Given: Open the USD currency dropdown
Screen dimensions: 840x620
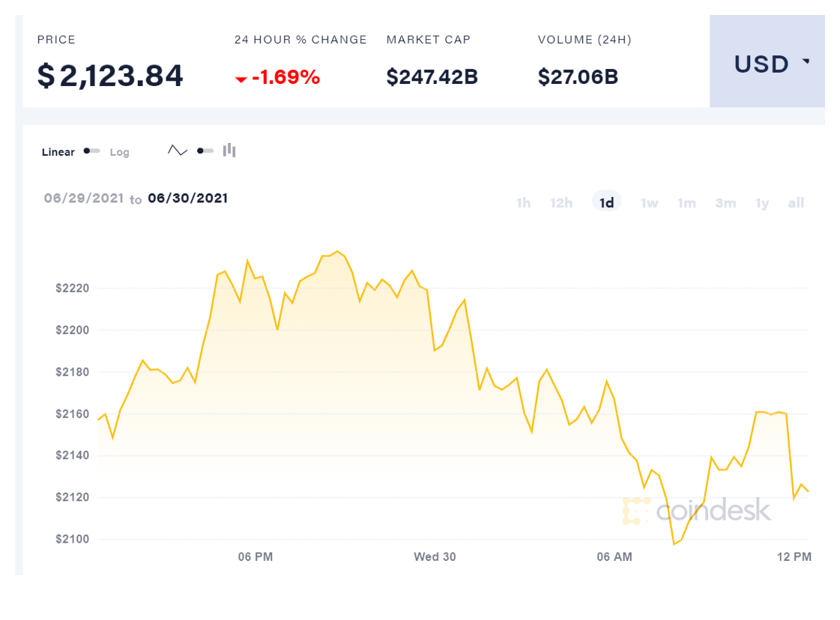Looking at the screenshot, I should tap(767, 64).
